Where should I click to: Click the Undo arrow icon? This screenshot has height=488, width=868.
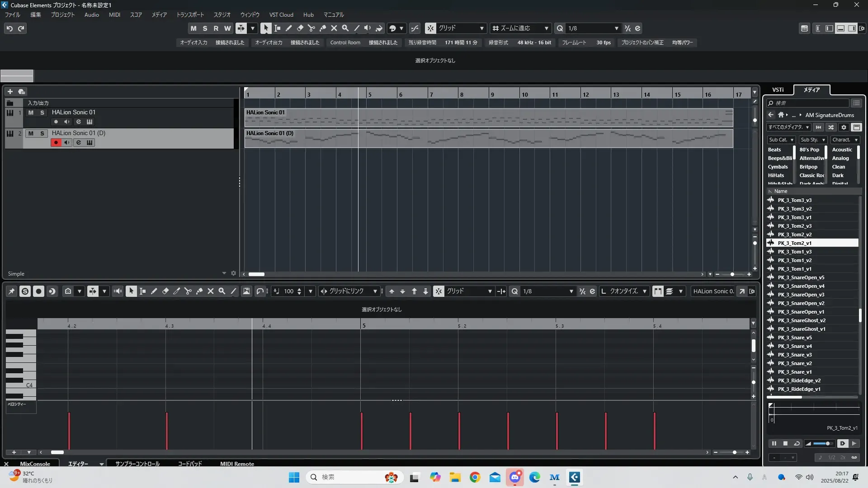[x=9, y=28]
